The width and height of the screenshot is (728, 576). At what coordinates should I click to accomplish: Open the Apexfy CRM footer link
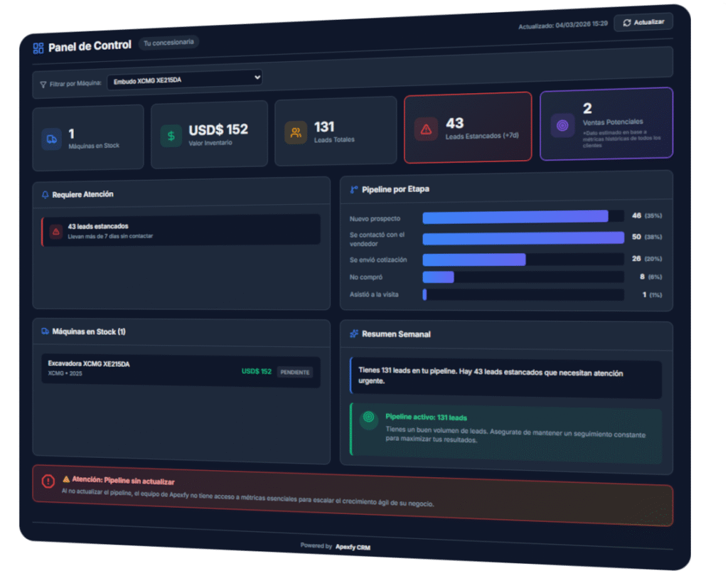tap(353, 547)
